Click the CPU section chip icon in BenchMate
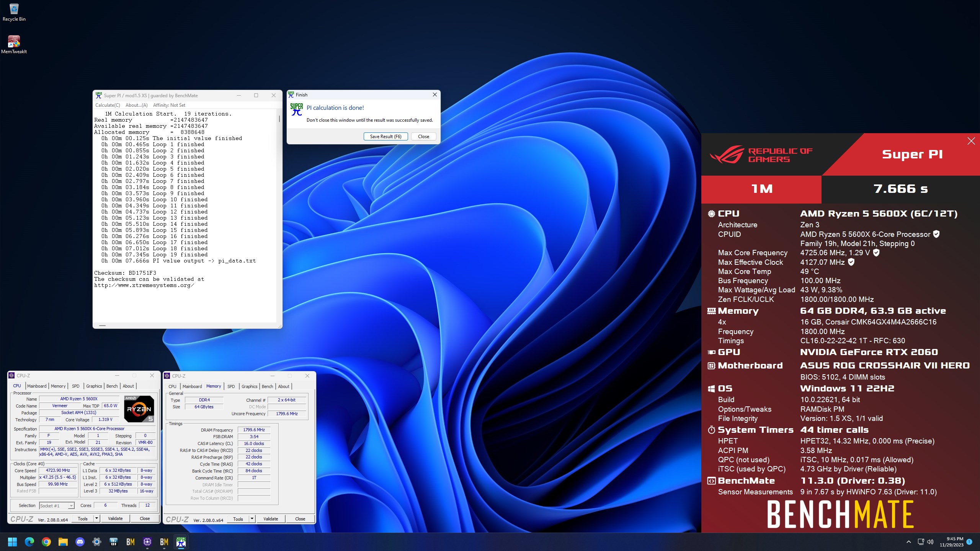 [x=711, y=214]
